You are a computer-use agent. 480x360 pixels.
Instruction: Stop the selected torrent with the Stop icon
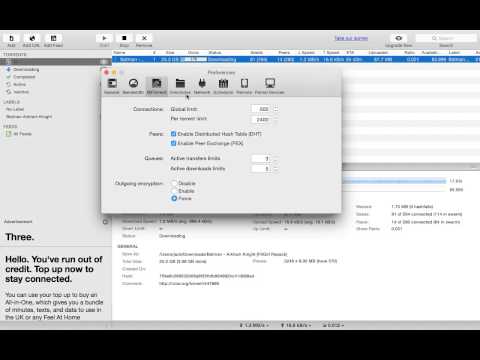click(x=124, y=38)
